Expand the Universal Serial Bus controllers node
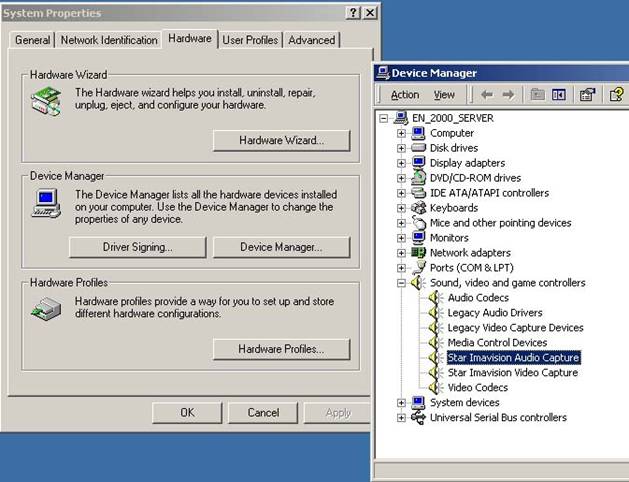The height and width of the screenshot is (482, 629). click(401, 418)
